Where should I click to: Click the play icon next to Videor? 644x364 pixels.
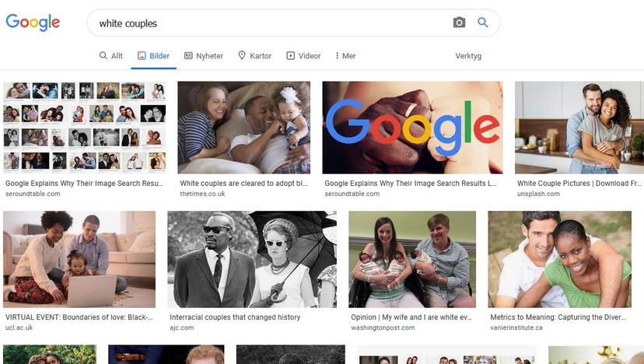(x=290, y=55)
